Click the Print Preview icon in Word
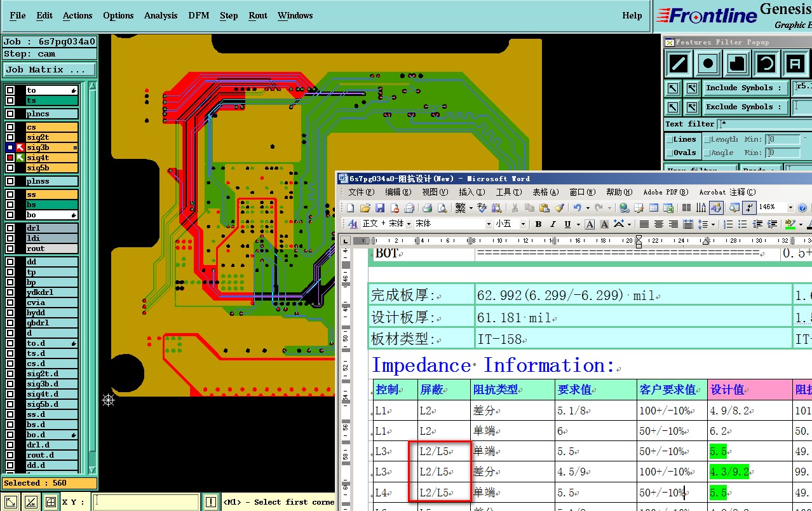812x511 pixels. 442,208
